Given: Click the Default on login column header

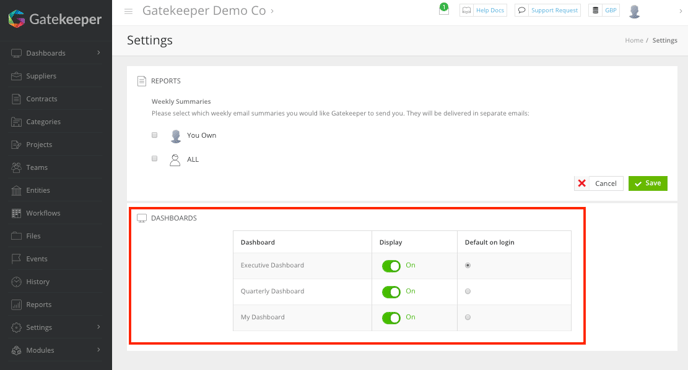Looking at the screenshot, I should [489, 242].
